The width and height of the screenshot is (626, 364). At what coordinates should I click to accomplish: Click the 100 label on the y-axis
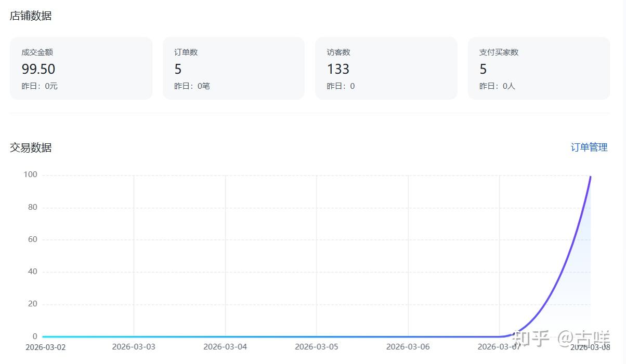(30, 174)
